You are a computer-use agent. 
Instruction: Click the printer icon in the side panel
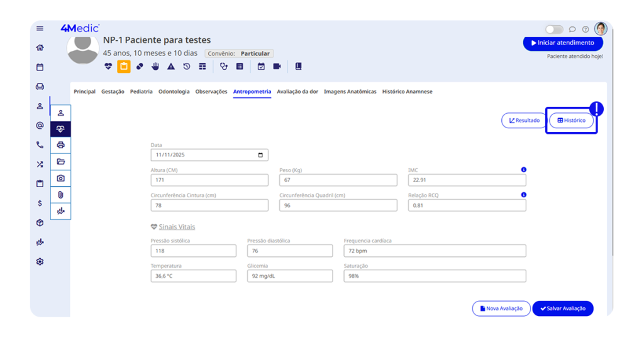click(x=60, y=145)
